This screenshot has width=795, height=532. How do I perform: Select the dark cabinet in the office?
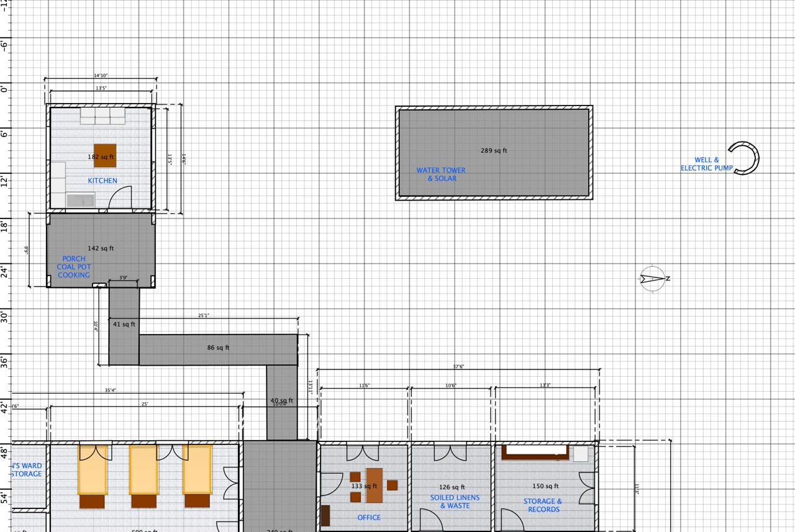pos(325,515)
